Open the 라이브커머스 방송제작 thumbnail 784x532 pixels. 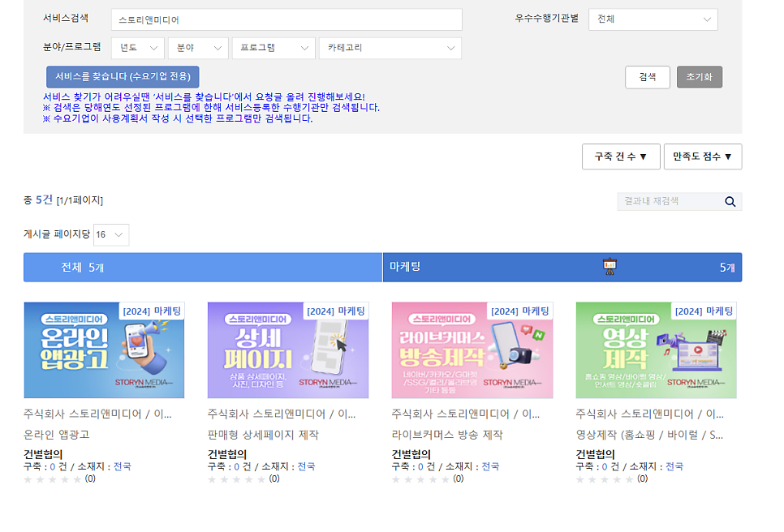pyautogui.click(x=472, y=350)
